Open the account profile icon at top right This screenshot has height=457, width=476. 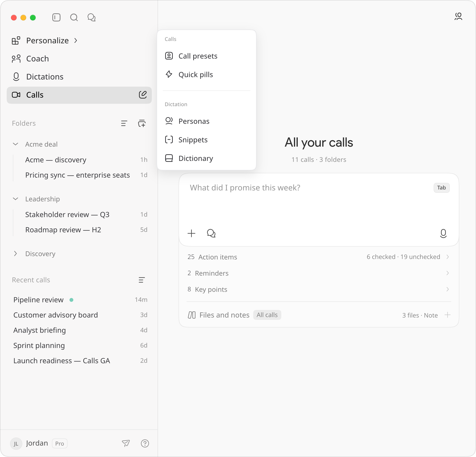[458, 16]
